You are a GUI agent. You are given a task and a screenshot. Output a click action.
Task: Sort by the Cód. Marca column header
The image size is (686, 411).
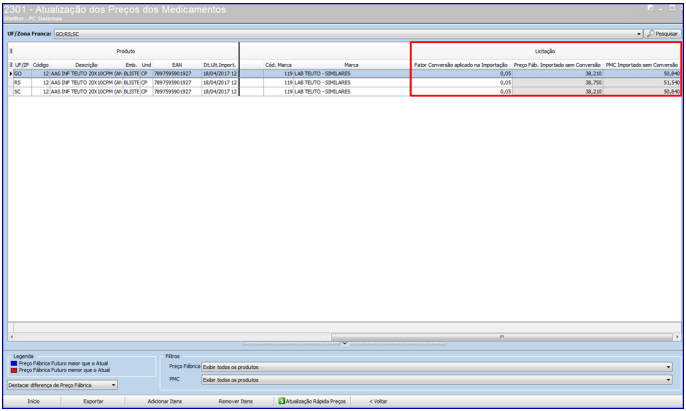coord(278,65)
